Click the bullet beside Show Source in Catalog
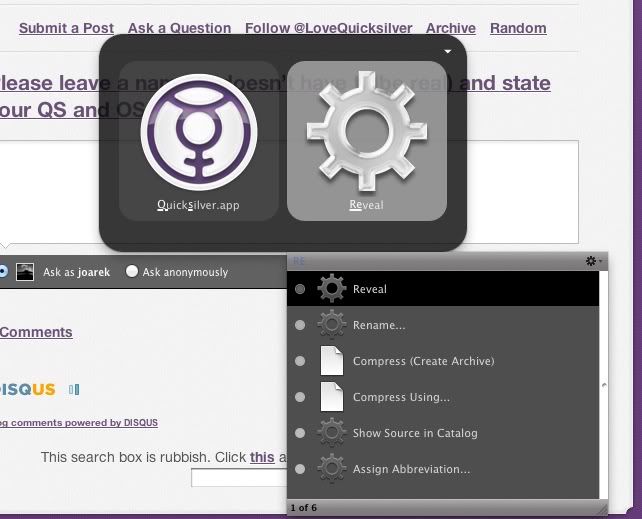 (300, 433)
